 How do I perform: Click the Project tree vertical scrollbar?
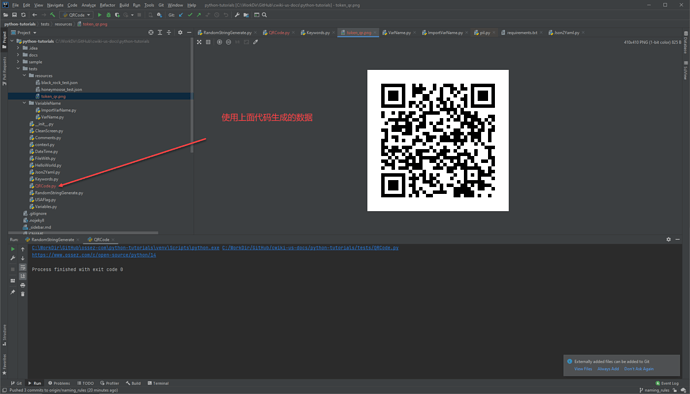tap(192, 95)
